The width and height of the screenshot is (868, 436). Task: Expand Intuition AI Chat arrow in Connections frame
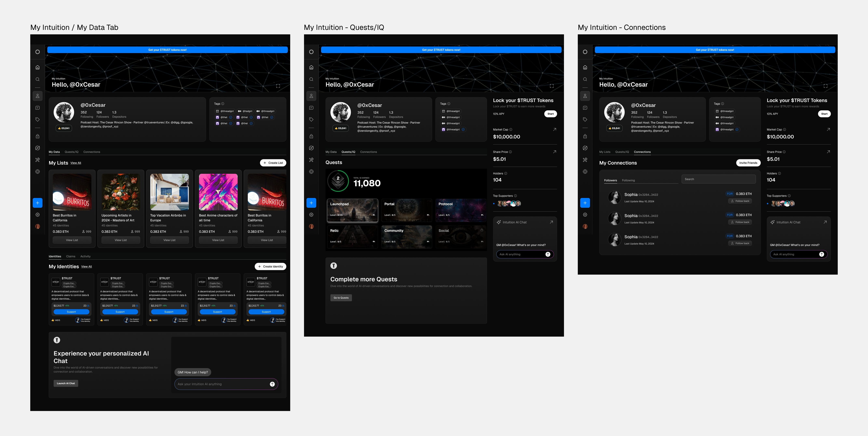(x=825, y=222)
